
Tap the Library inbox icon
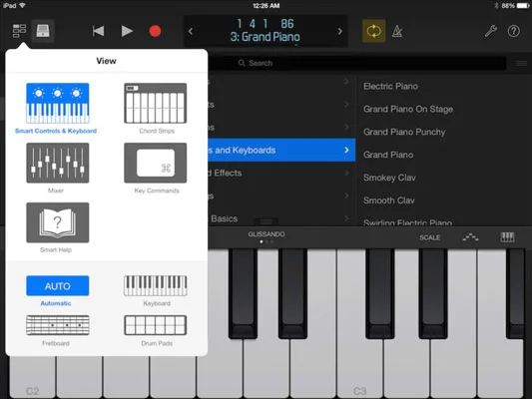(43, 31)
